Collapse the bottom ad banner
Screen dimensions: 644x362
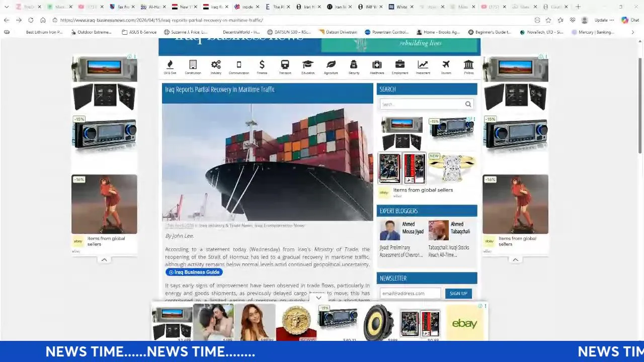click(x=318, y=298)
